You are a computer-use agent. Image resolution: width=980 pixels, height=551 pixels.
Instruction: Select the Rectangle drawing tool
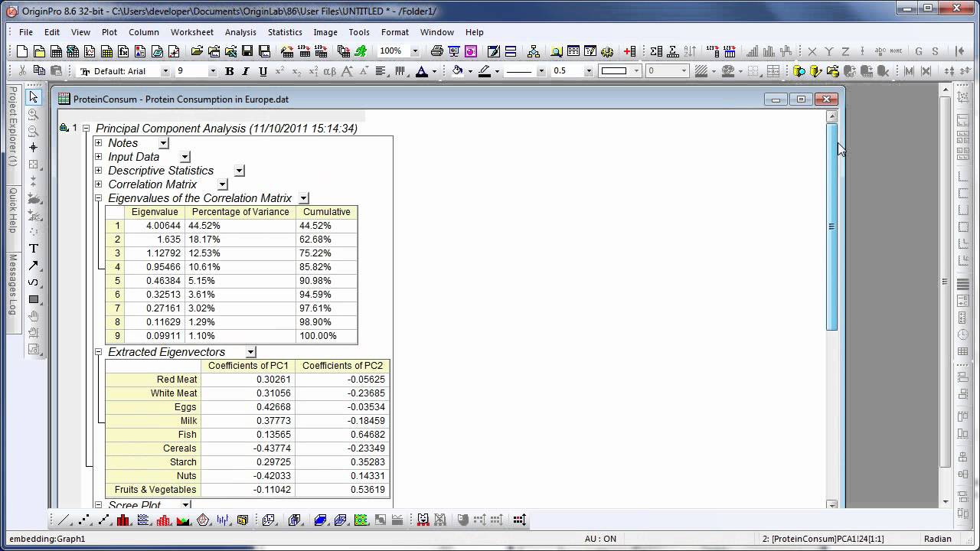[x=33, y=299]
